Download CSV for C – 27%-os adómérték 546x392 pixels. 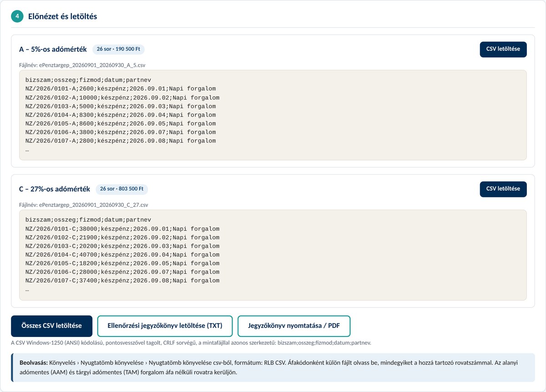(503, 189)
